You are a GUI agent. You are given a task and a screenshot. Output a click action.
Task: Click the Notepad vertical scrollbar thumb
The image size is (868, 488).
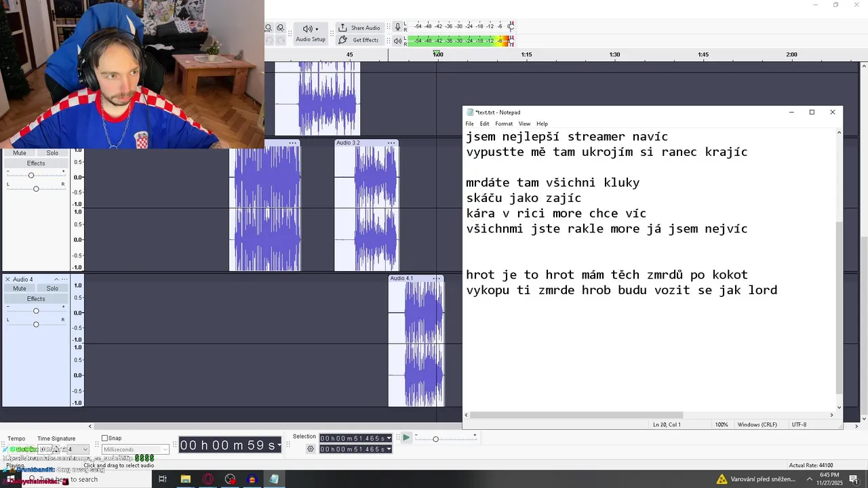pos(839,307)
